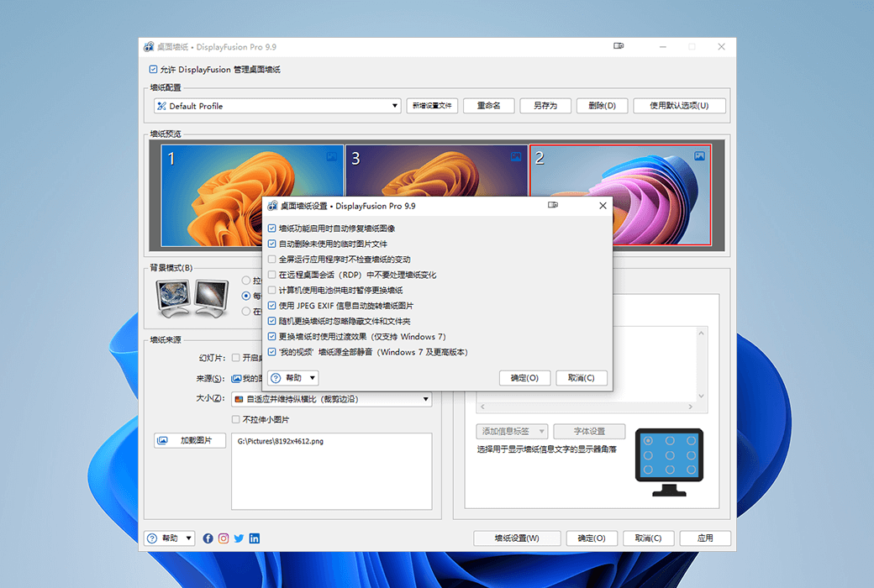Screen dimensions: 874x588
Task: Select the 拉 radio option under 背景模式
Action: (x=245, y=281)
